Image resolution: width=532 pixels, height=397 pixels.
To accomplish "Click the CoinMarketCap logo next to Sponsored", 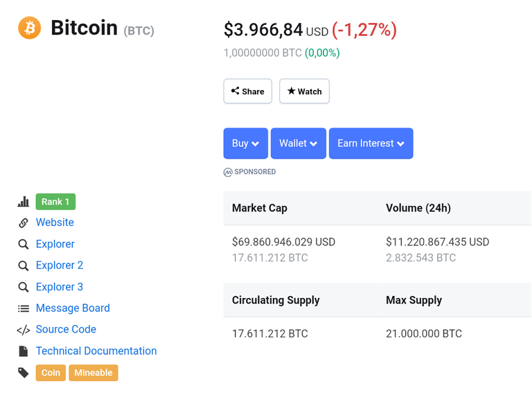I will [228, 173].
